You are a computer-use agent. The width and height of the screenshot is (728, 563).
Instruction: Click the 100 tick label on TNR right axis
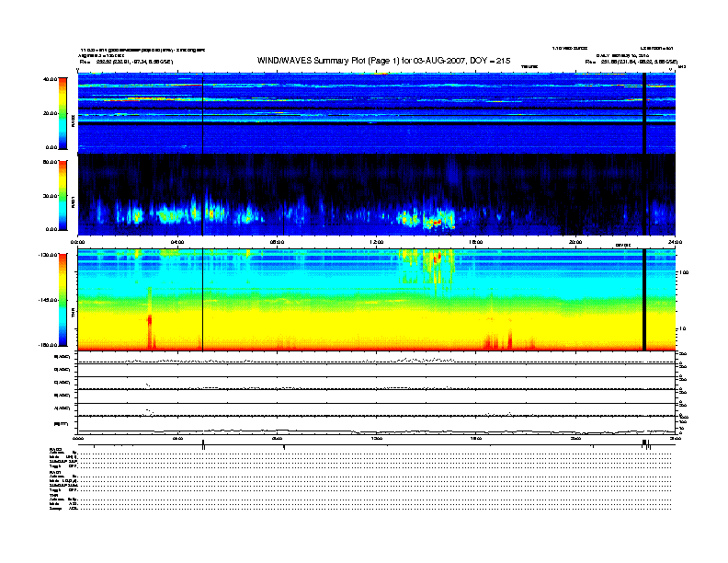click(x=684, y=272)
